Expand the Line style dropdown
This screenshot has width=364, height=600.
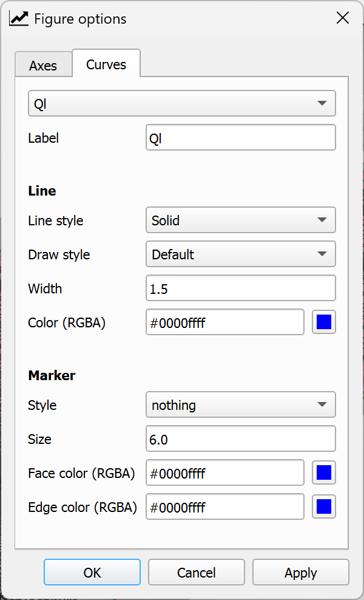(x=240, y=220)
